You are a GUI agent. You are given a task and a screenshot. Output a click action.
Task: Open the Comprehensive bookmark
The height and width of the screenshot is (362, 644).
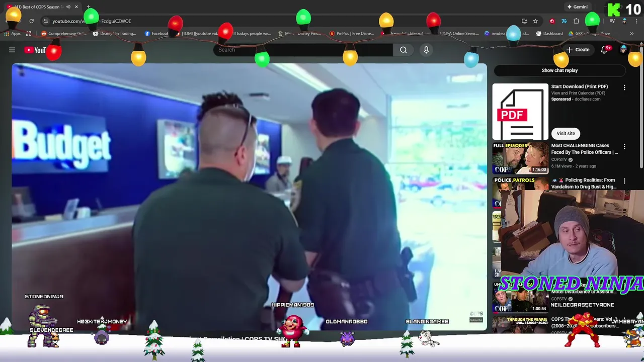[x=64, y=34]
